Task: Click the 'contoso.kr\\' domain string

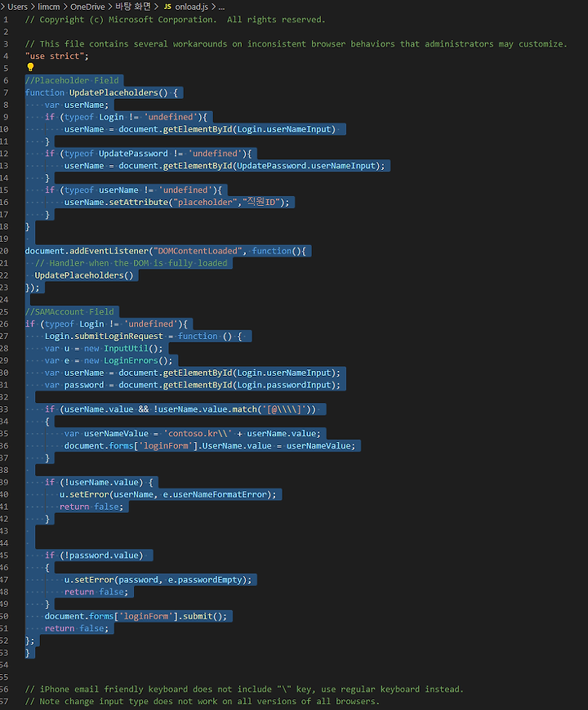Action: (198, 433)
